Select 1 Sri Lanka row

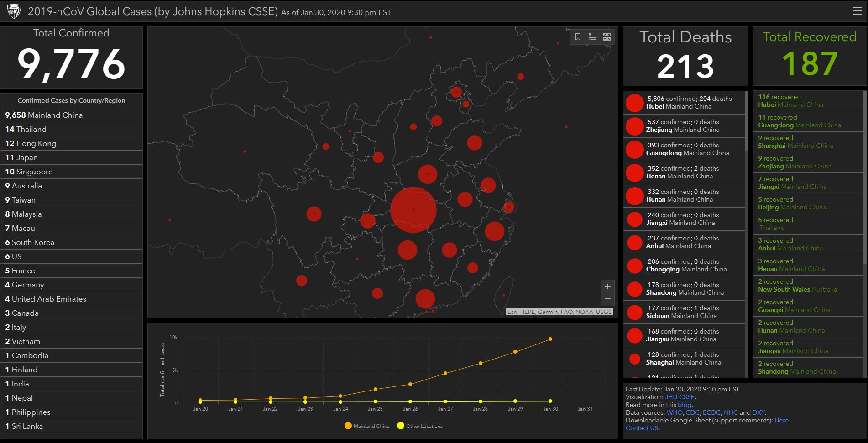[71, 426]
